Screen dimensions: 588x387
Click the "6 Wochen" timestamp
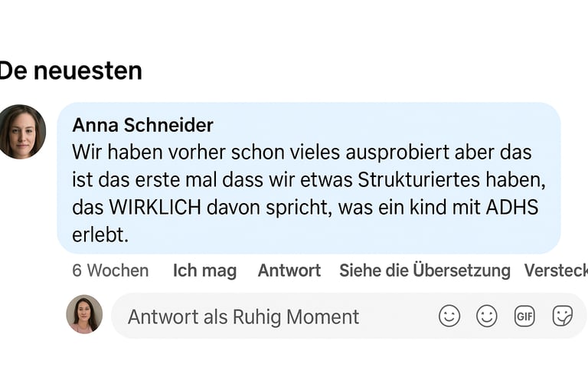[x=110, y=271]
